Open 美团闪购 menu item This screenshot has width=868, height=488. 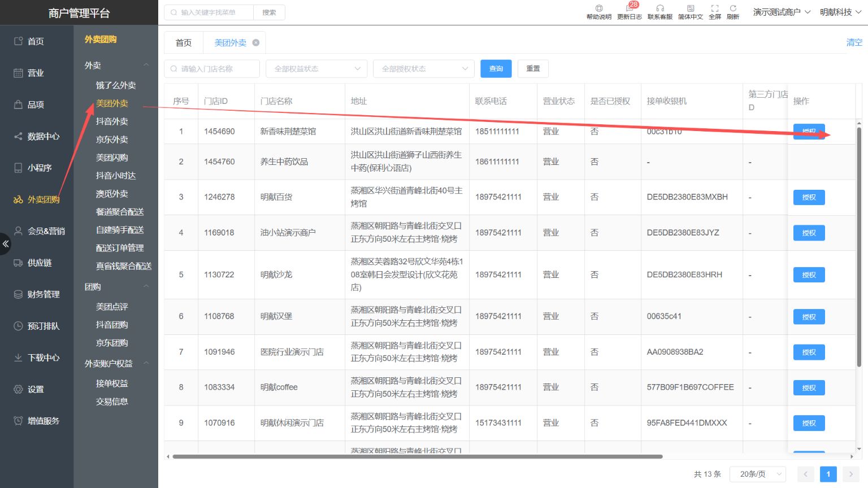click(112, 158)
